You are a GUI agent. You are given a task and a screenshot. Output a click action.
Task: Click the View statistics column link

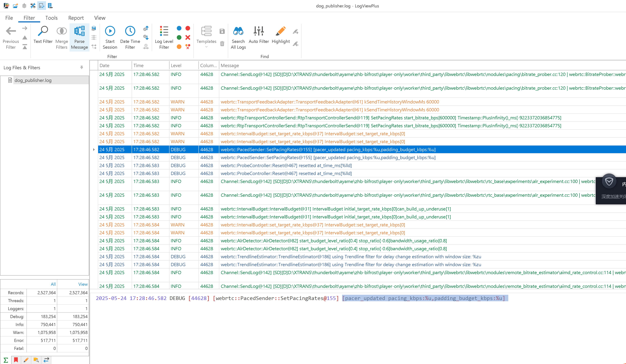[83, 284]
